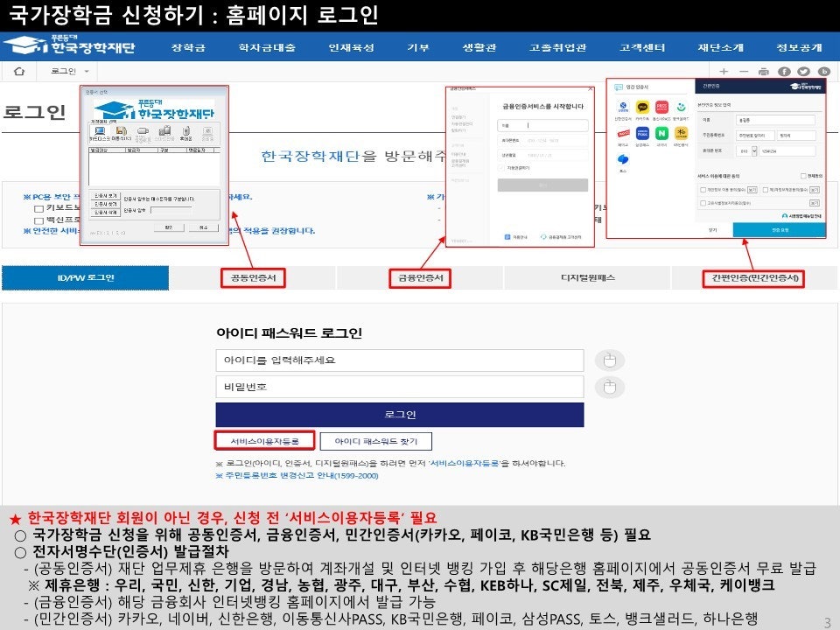Open the 학자금대출 menu

pos(267,47)
